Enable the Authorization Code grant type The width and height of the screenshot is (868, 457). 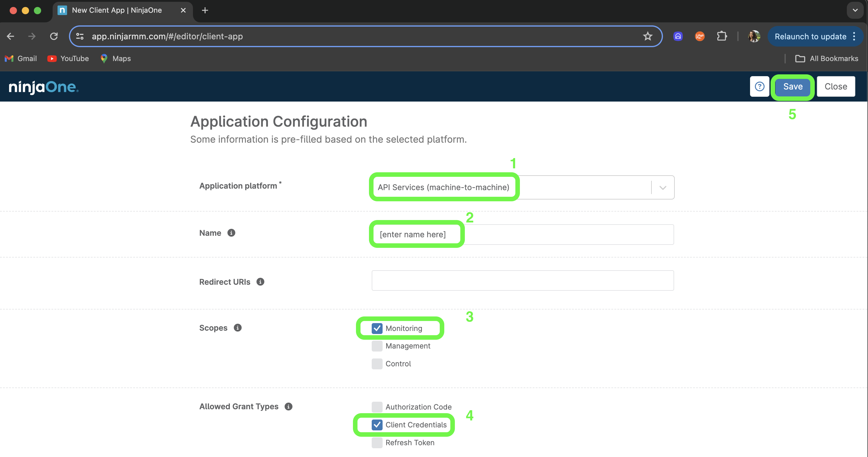click(x=377, y=407)
